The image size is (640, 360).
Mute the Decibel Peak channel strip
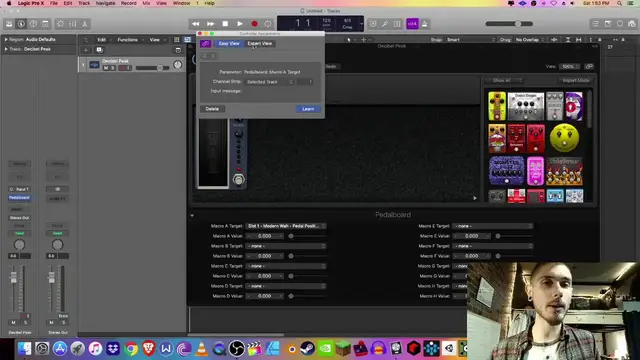(x=13, y=322)
